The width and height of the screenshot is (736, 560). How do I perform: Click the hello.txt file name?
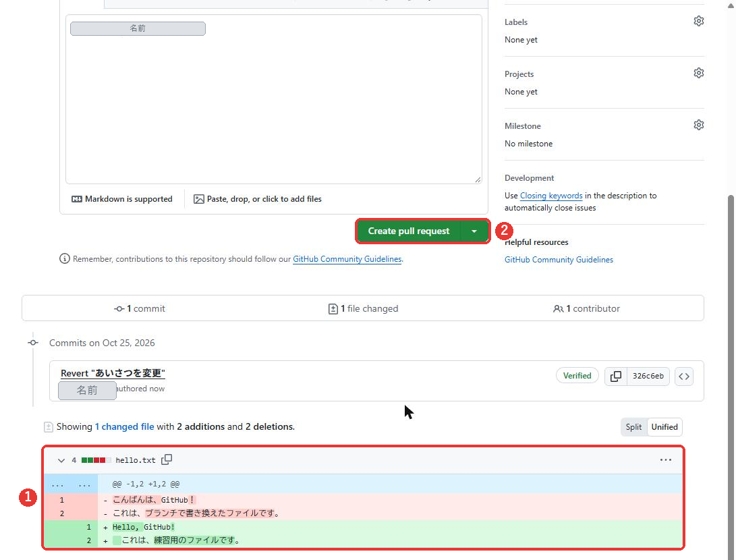135,460
